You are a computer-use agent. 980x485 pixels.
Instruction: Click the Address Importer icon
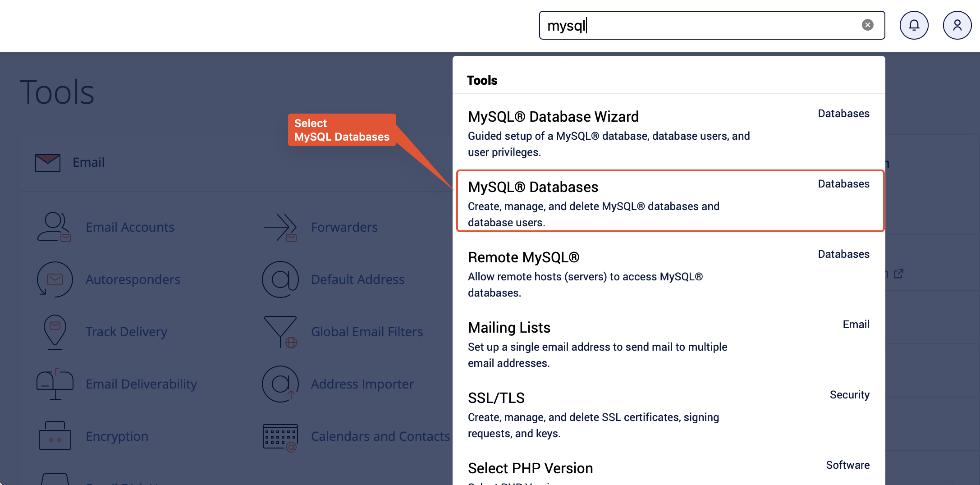(x=280, y=384)
